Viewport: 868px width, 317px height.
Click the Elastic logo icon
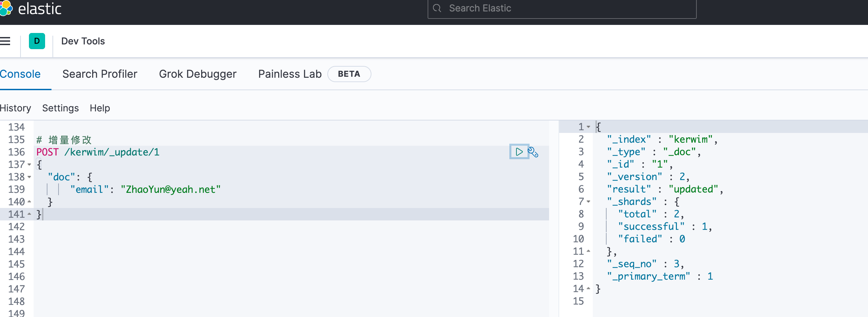pyautogui.click(x=6, y=8)
